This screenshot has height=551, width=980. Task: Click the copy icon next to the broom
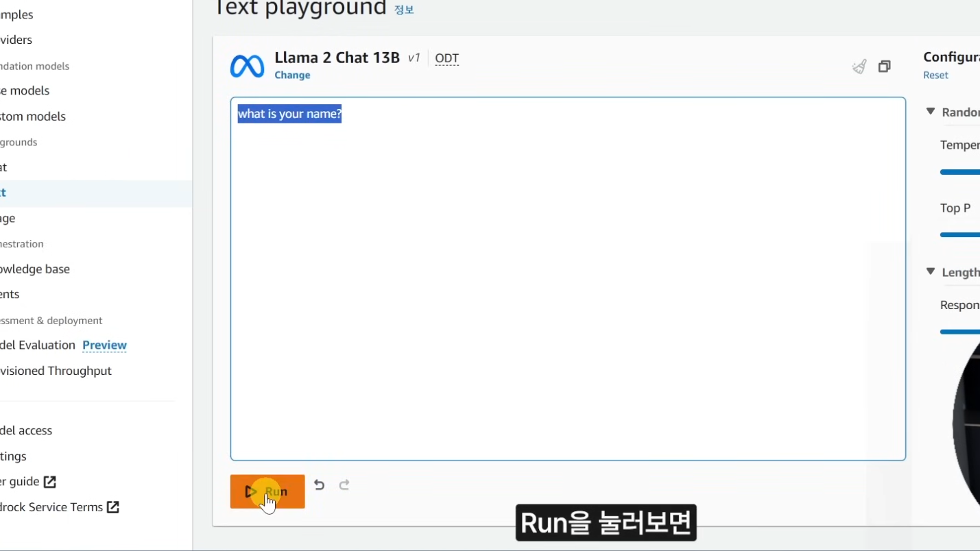885,66
